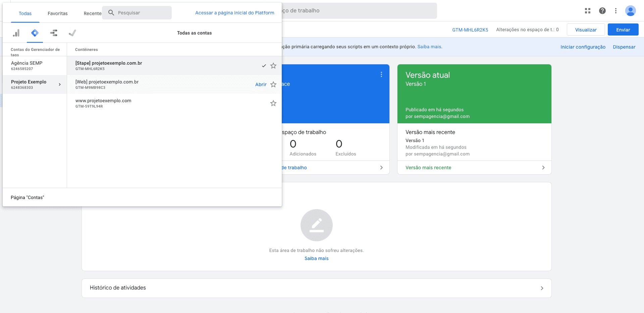The width and height of the screenshot is (644, 313).
Task: Click the Abrir link for Web container
Action: point(261,84)
